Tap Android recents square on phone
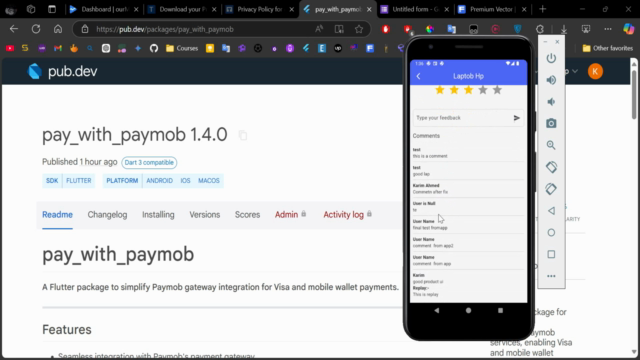Image resolution: width=640 pixels, height=360 pixels. click(500, 311)
